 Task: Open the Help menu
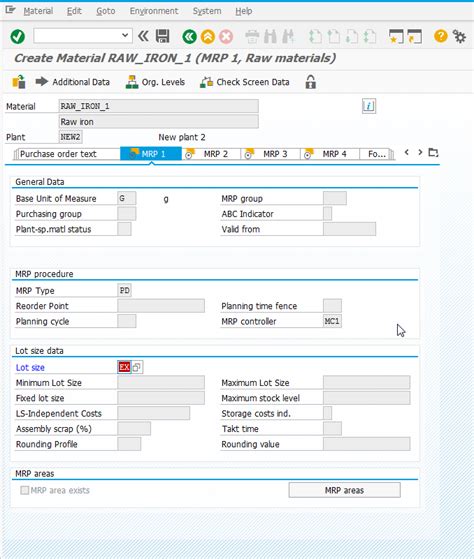tap(244, 11)
